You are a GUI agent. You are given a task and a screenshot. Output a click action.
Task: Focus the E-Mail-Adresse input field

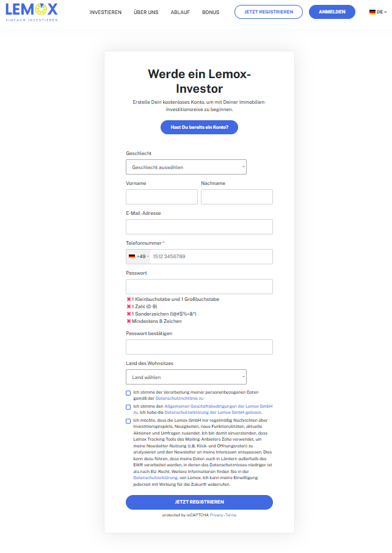(199, 227)
